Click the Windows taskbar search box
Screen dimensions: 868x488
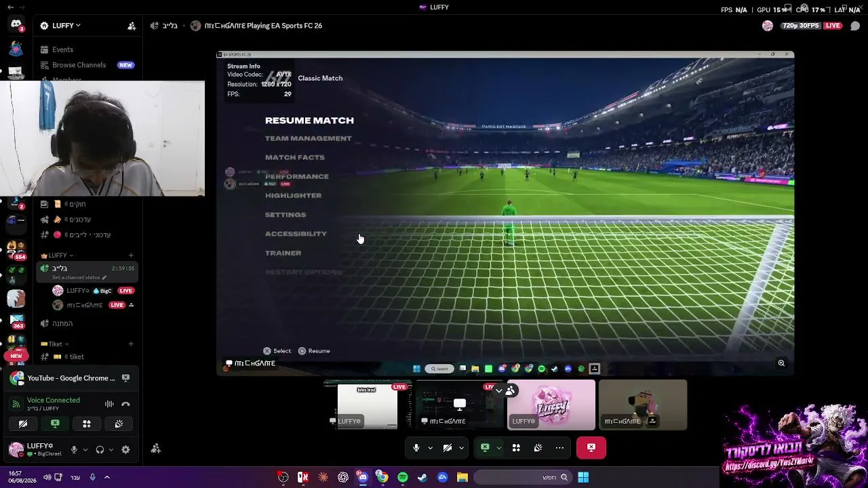tap(521, 477)
